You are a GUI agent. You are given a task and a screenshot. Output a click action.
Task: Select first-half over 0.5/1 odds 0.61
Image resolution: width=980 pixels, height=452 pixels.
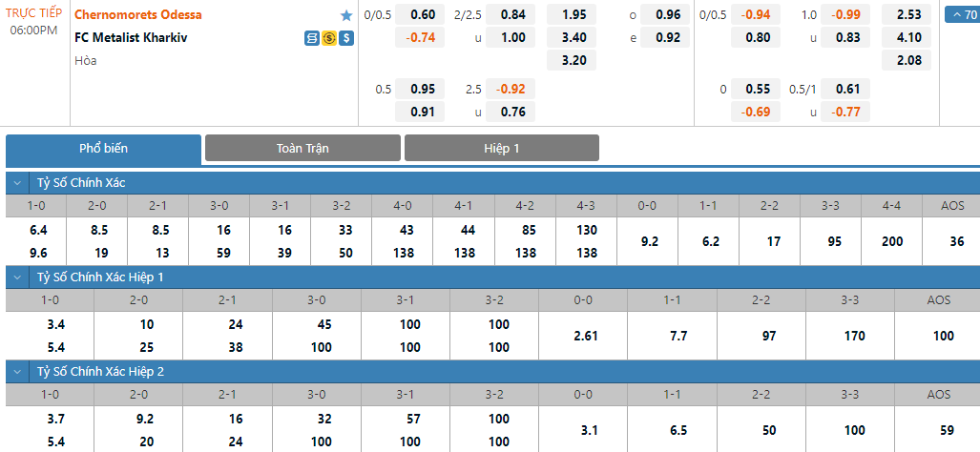point(845,90)
